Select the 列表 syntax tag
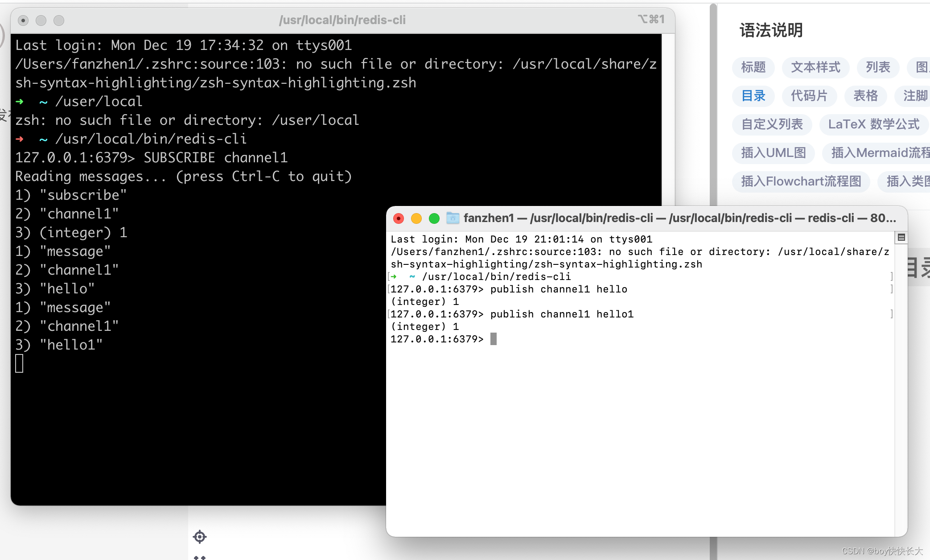The height and width of the screenshot is (560, 930). click(x=878, y=67)
